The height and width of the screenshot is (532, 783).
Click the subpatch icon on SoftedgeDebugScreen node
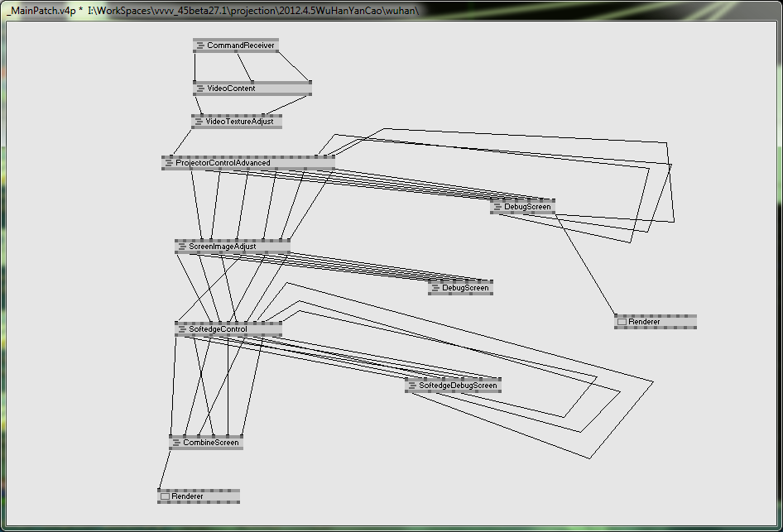pos(412,386)
